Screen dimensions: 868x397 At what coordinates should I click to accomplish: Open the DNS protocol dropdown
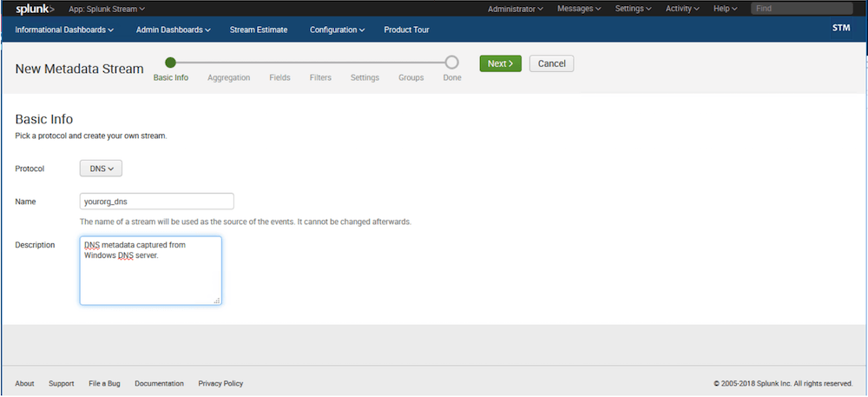pyautogui.click(x=101, y=169)
